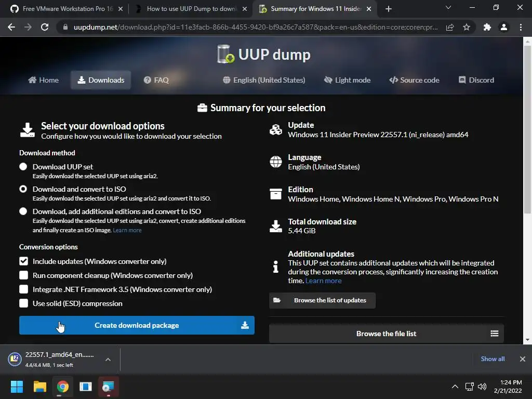Click the page vertical scrollbar
This screenshot has width=532, height=399.
coord(527,129)
